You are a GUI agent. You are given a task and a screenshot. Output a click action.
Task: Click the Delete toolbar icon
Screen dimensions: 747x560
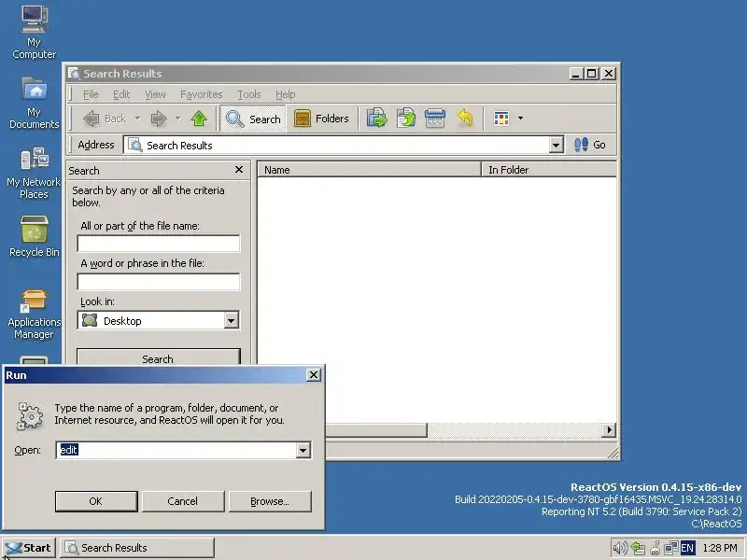pyautogui.click(x=435, y=119)
